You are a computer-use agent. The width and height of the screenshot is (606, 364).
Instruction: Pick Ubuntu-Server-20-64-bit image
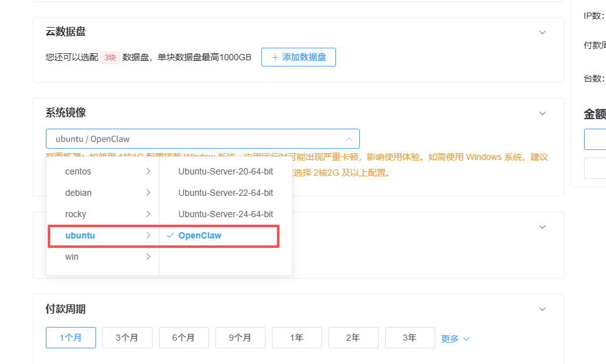pyautogui.click(x=225, y=171)
